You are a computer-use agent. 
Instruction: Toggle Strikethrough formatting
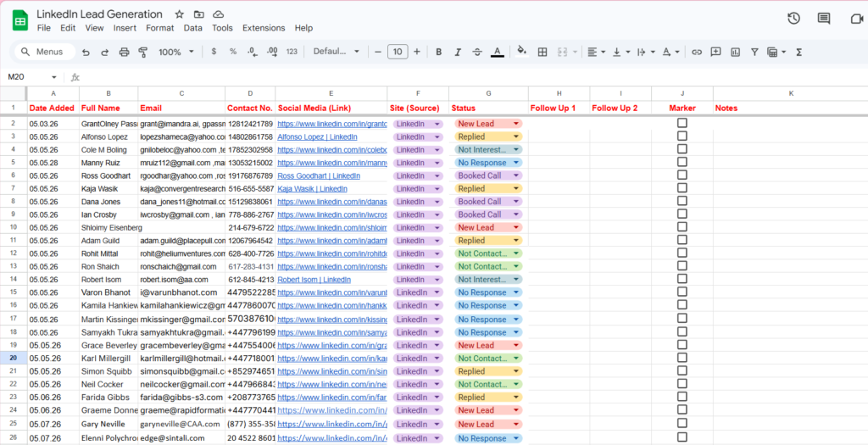click(x=477, y=52)
